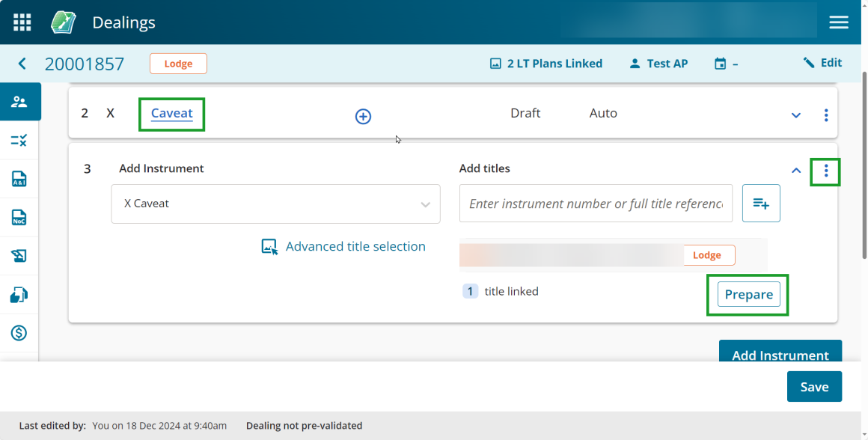Expand the Caveat row 2 chevron

(796, 115)
